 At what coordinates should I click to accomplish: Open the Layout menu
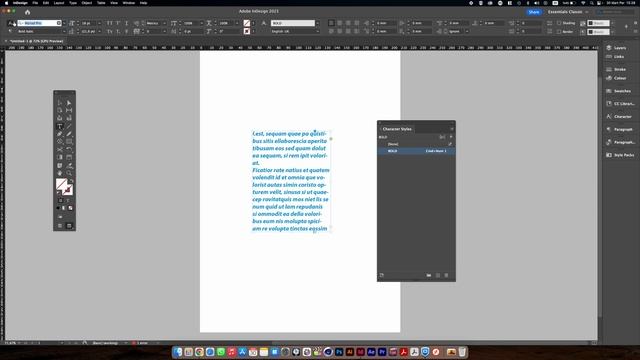click(59, 3)
